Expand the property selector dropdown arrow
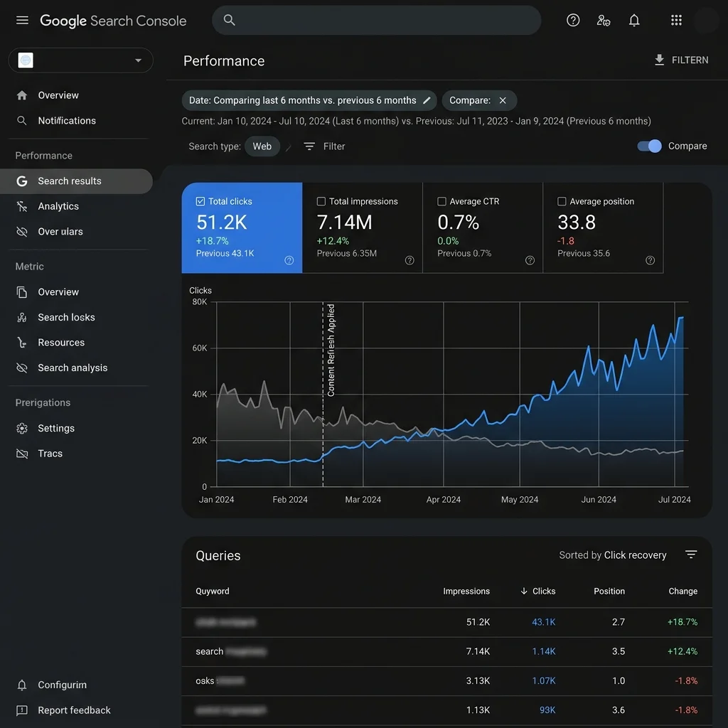 click(138, 60)
